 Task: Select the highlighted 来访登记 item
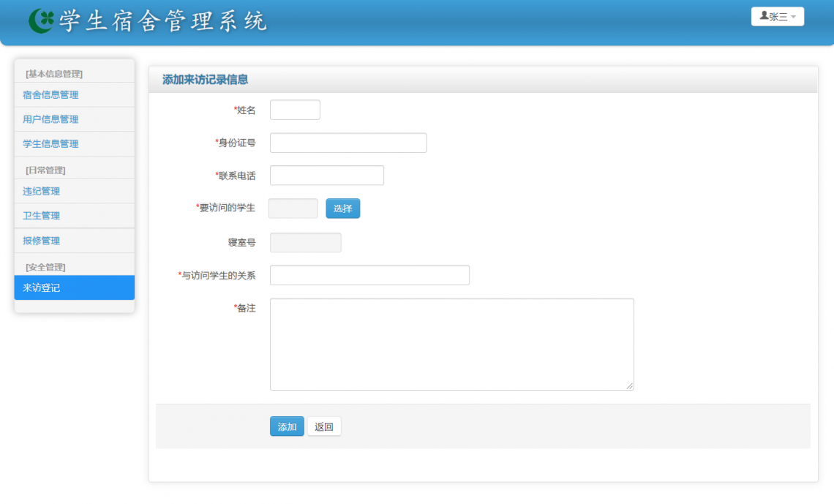pos(75,287)
